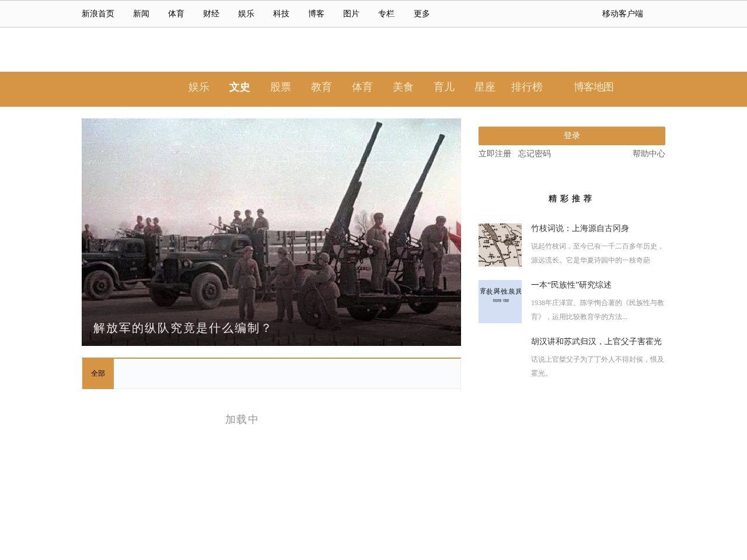Open the 帮助中心 help center
The width and height of the screenshot is (747, 560).
648,154
